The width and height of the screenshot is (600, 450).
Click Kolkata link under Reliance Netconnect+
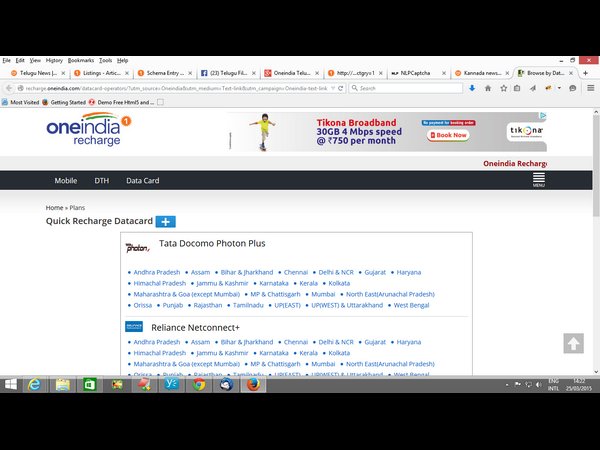[x=339, y=353]
